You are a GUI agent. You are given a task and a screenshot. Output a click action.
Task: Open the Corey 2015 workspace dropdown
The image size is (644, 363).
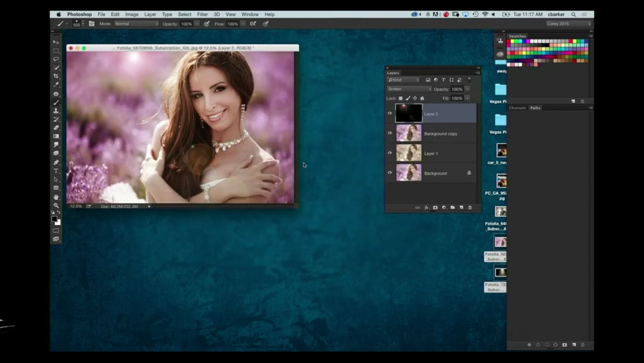(568, 24)
